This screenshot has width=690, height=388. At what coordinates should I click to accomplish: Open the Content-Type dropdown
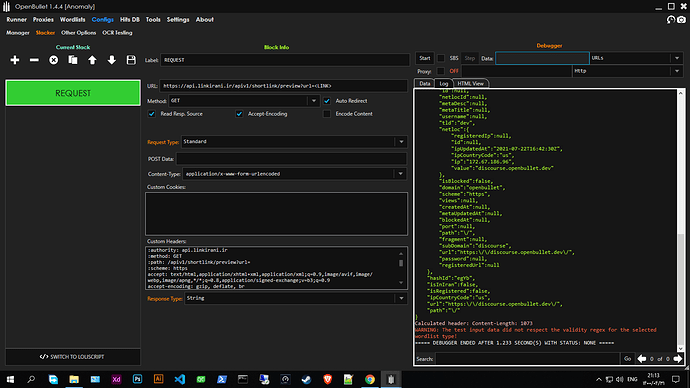294,174
